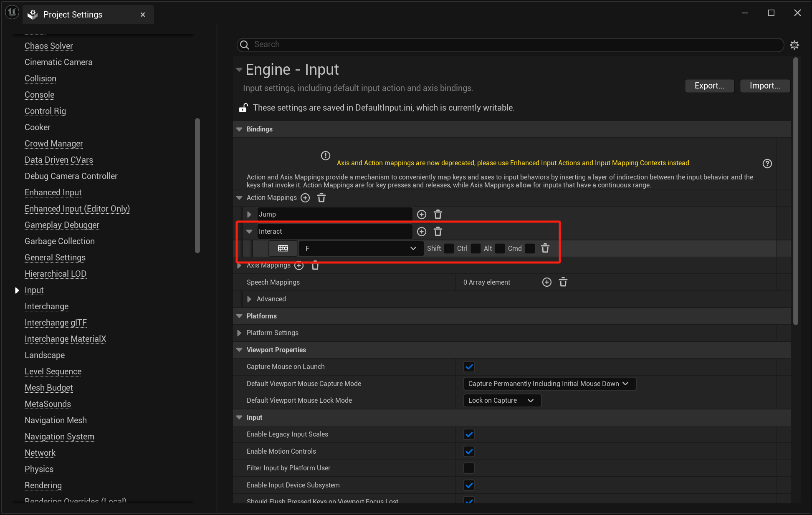The image size is (812, 515).
Task: Click the Export... button
Action: (x=709, y=86)
